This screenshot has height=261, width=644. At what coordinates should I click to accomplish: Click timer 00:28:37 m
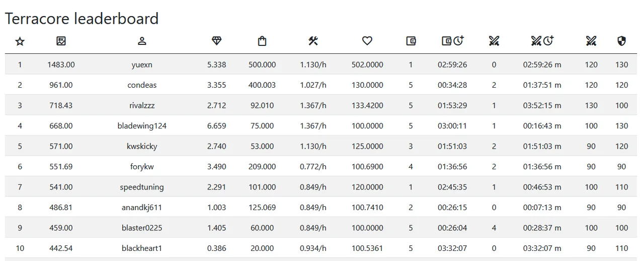[542, 228]
